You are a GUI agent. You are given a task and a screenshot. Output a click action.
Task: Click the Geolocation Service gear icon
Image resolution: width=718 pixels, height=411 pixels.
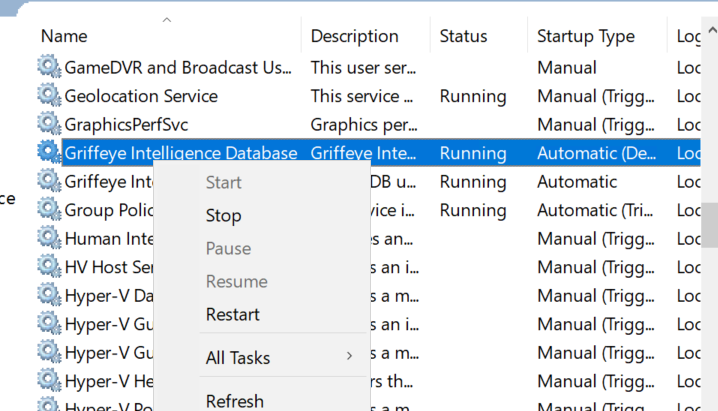(49, 96)
